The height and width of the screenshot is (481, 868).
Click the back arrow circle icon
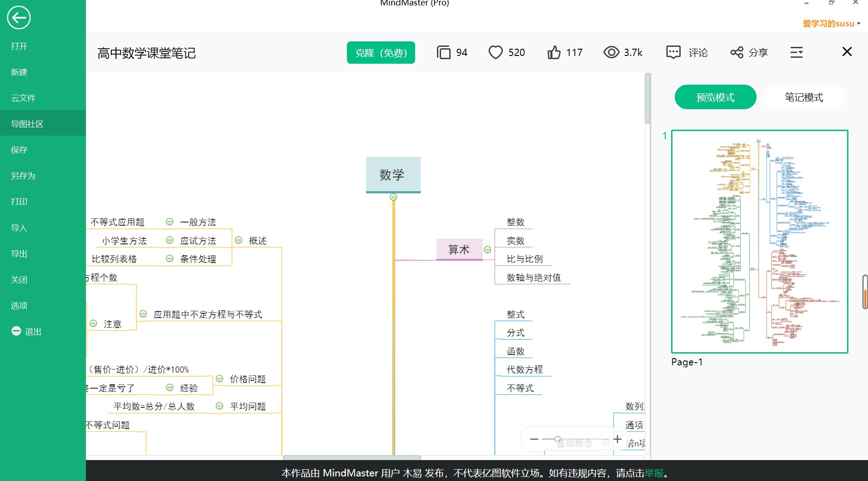click(19, 18)
